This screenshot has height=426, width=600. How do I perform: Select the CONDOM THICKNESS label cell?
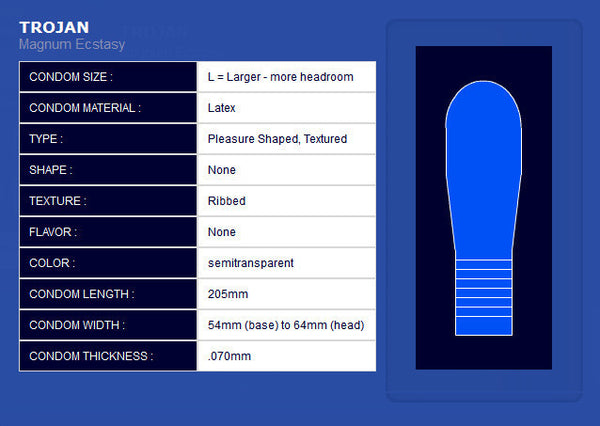[108, 356]
